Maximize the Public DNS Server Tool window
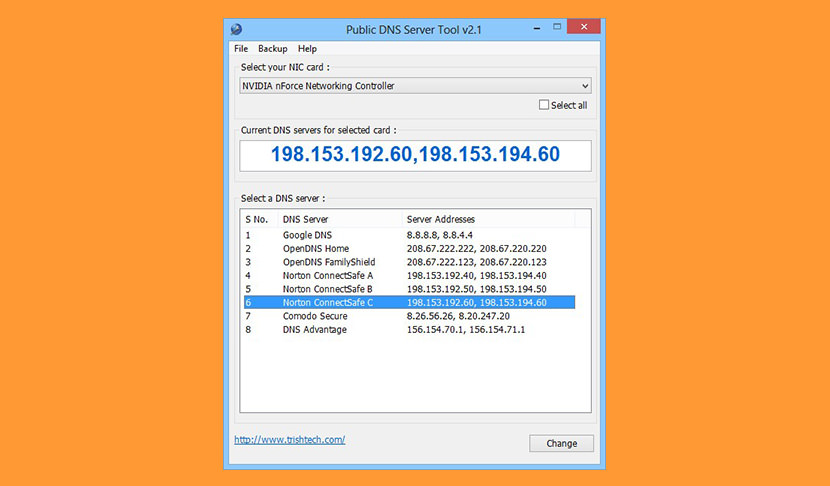830x486 pixels. pos(557,26)
